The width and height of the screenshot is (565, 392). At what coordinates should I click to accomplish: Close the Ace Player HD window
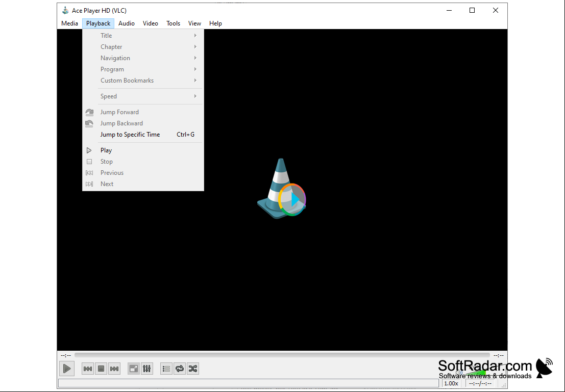pos(496,10)
